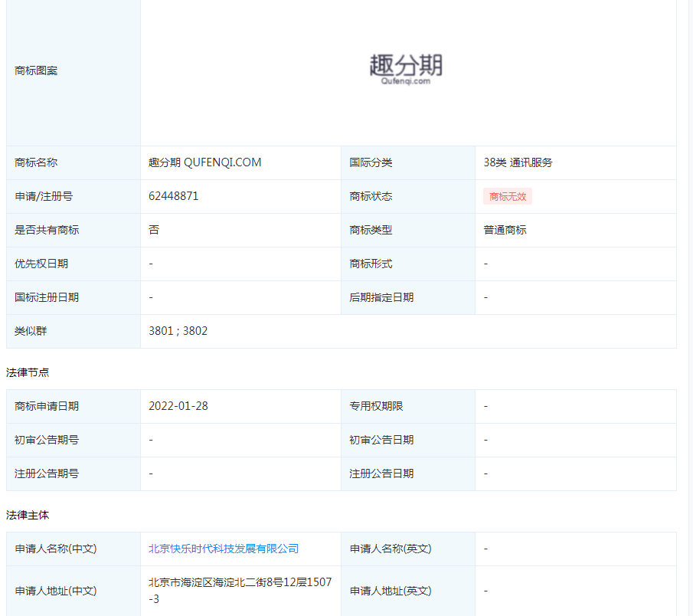The width and height of the screenshot is (693, 616).
Task: Click the trademark name 趣分期 QUFENQI.COM
Action: click(x=204, y=162)
